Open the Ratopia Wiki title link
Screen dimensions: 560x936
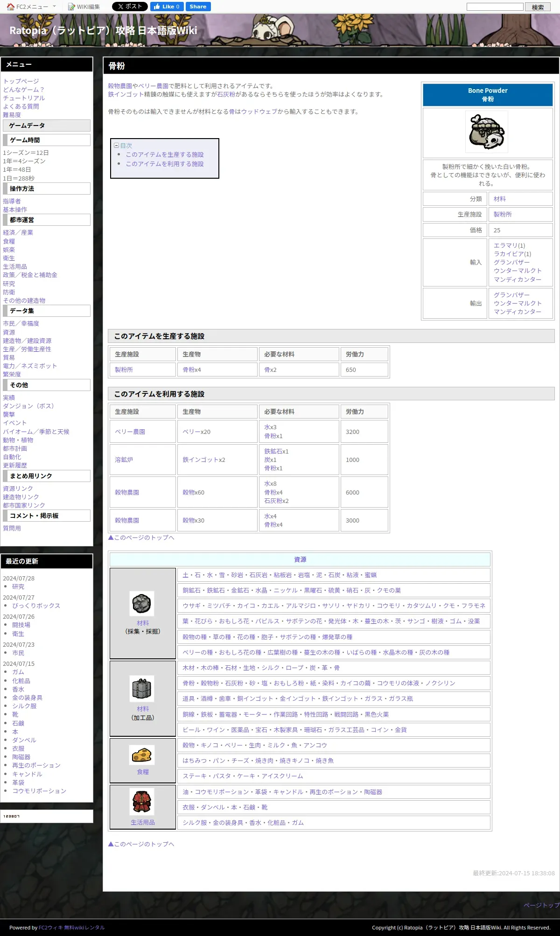103,30
